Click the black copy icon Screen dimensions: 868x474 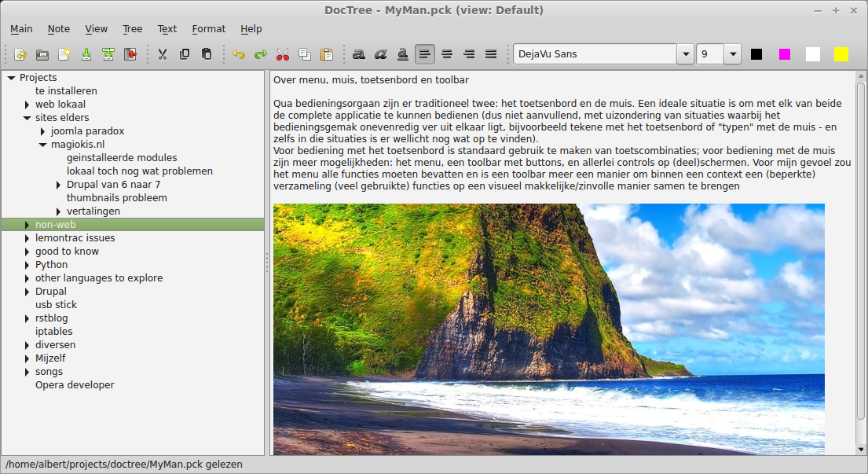[x=185, y=54]
